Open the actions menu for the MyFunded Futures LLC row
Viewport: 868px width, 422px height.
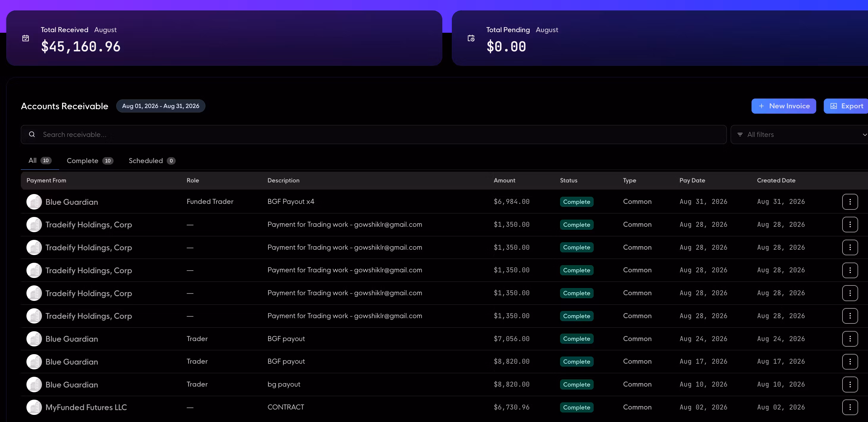click(850, 407)
